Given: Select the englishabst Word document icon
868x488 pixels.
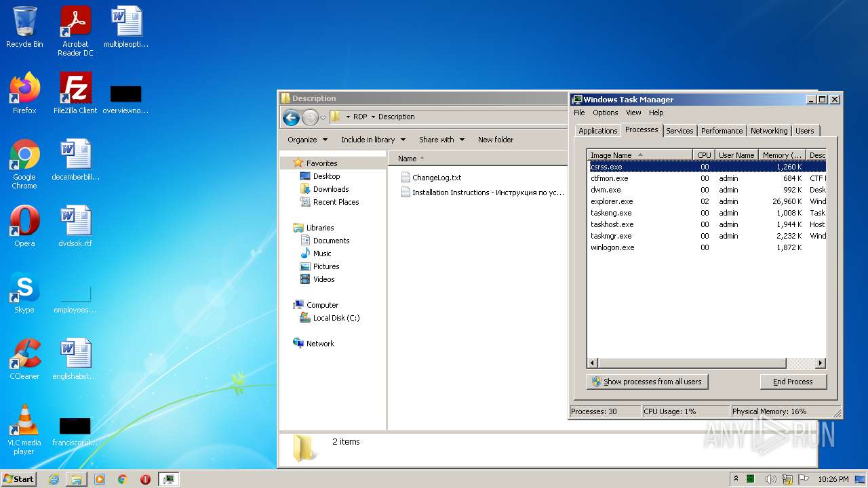Looking at the screenshot, I should (75, 359).
